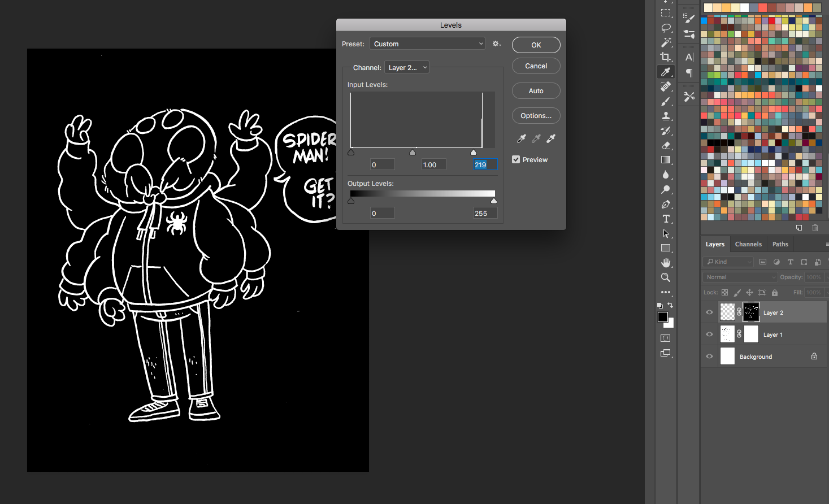Select the Eyedropper tool in toolbar
The width and height of the screenshot is (829, 504).
(666, 72)
